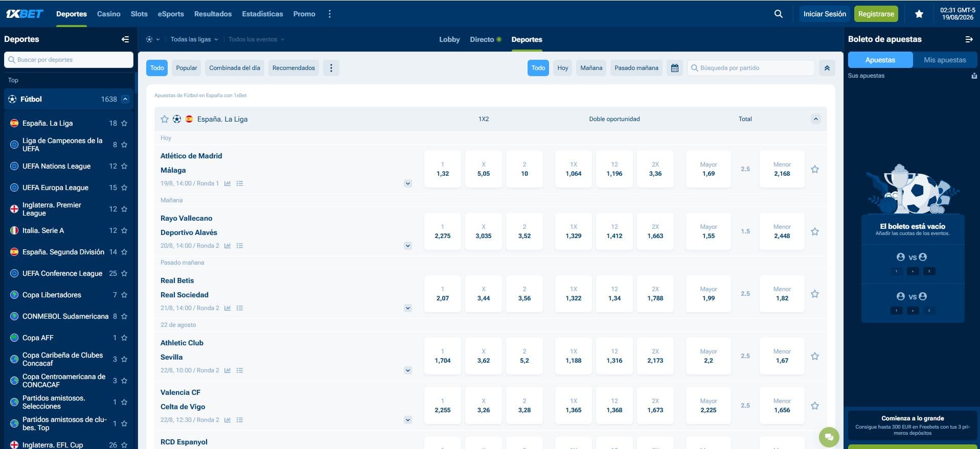Open the Todas las ligas dropdown

194,39
